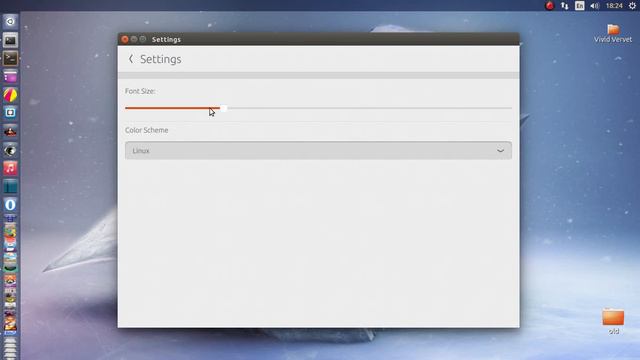Open the red music note app

click(x=10, y=168)
